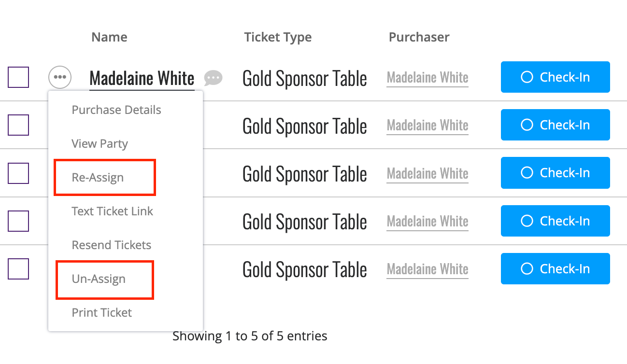Select the checkbox in the first row

(x=18, y=77)
